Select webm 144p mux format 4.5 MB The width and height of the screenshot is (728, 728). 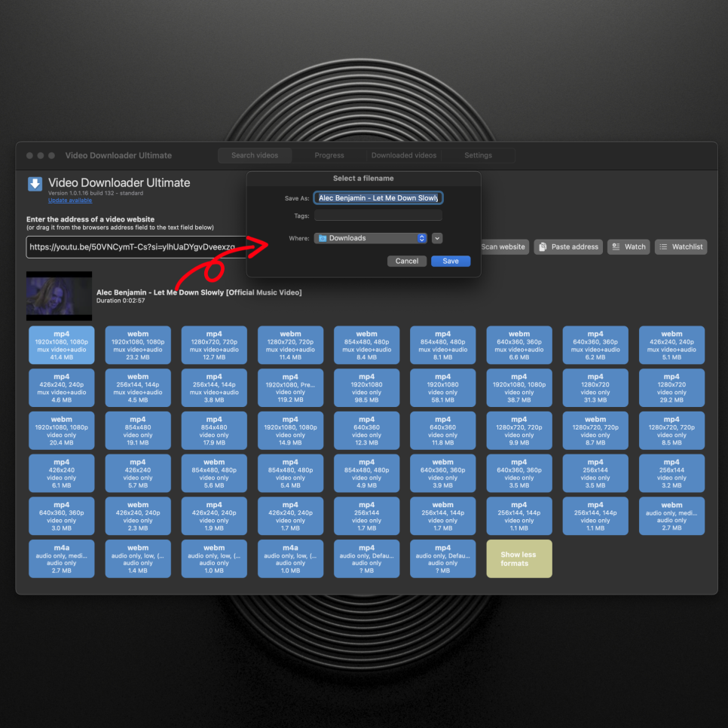138,387
